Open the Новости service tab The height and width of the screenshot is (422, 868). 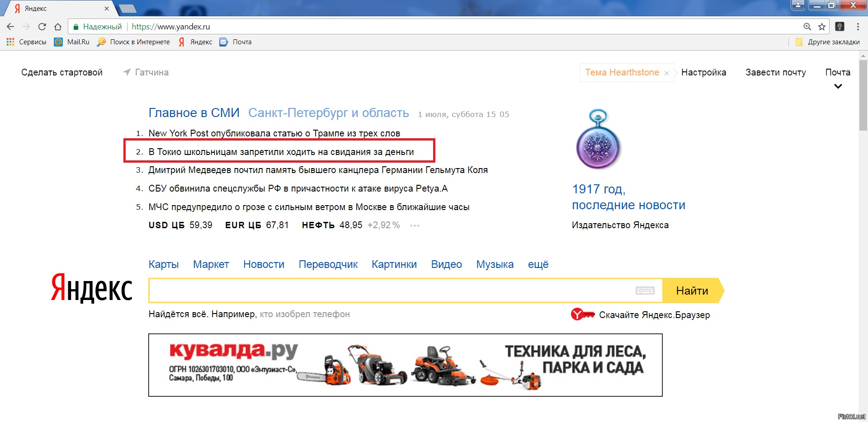coord(264,264)
